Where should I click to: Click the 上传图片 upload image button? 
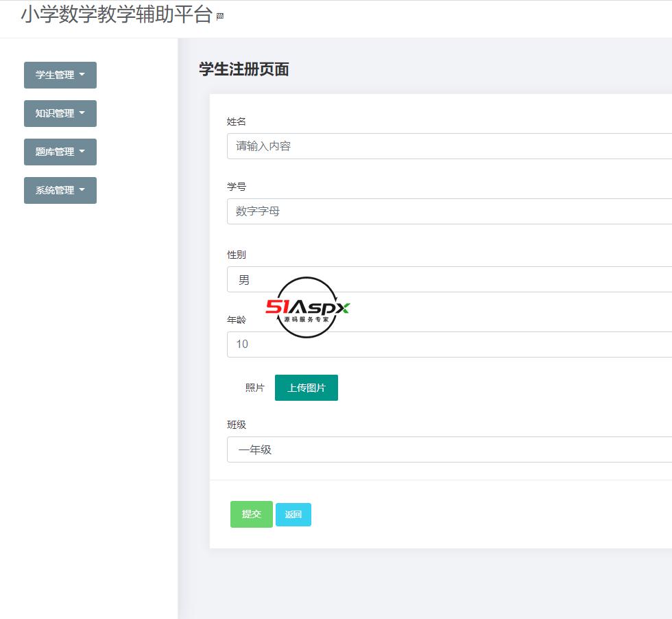pyautogui.click(x=306, y=387)
